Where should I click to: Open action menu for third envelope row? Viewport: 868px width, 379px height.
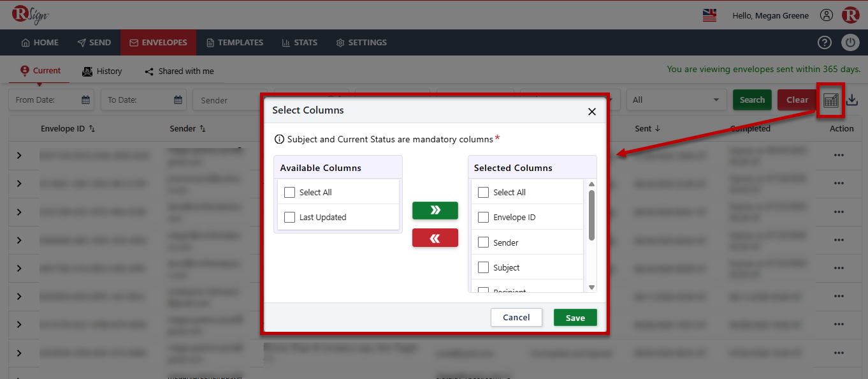tap(839, 212)
